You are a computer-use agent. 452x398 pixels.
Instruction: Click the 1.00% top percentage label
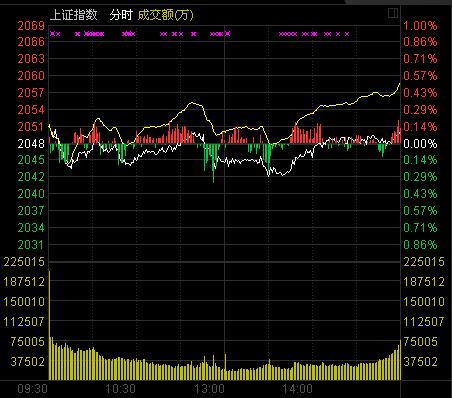coord(420,26)
